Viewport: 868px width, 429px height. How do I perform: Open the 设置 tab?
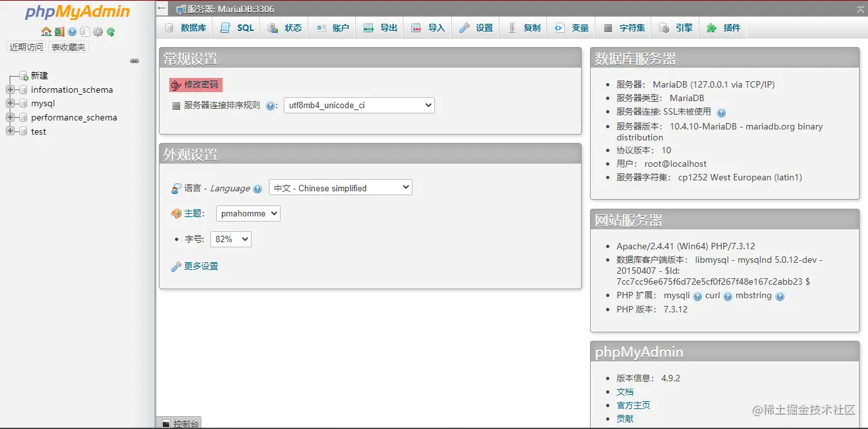[x=476, y=28]
